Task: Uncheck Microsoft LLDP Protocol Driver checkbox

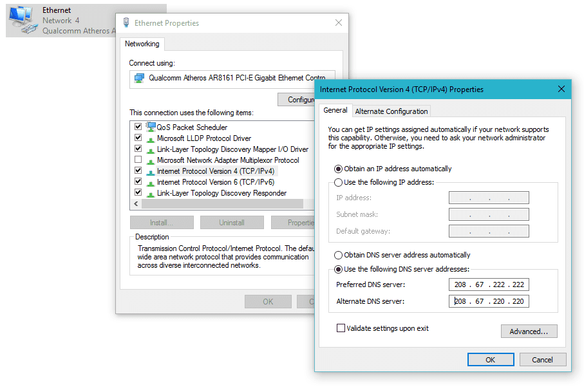Action: coord(138,138)
